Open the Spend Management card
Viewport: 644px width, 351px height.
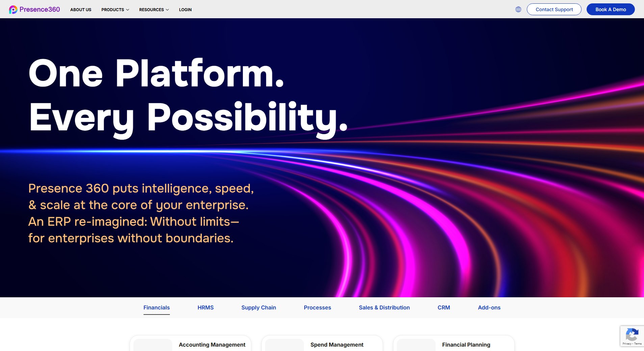[337, 345]
